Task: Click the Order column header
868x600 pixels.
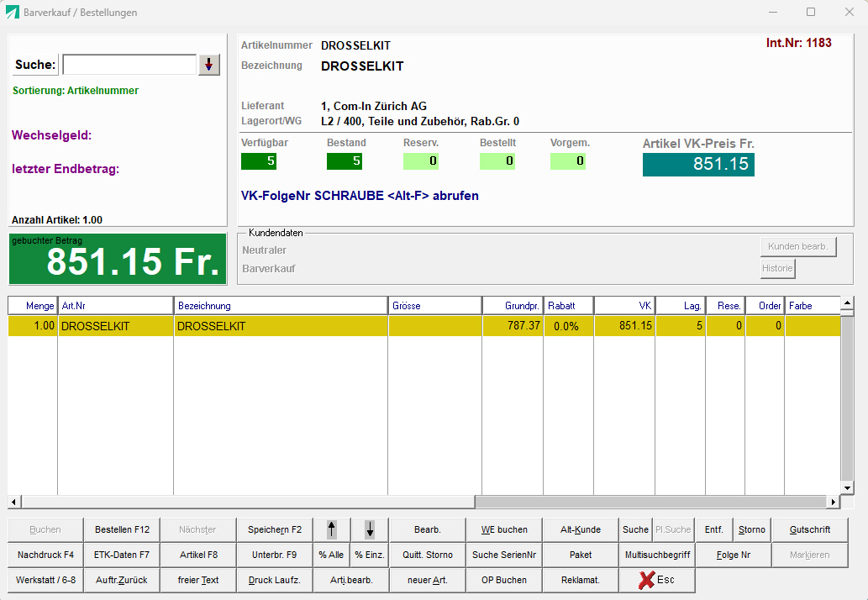Action: (765, 306)
